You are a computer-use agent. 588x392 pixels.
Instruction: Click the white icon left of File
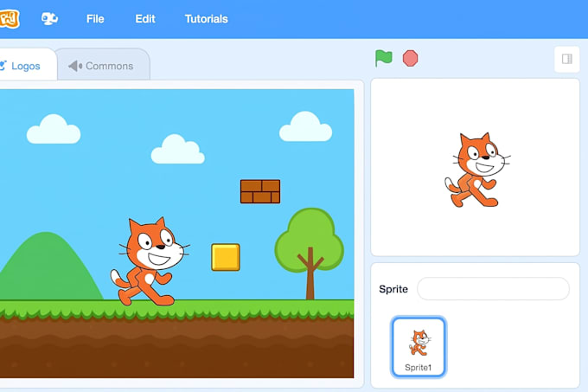pyautogui.click(x=49, y=18)
